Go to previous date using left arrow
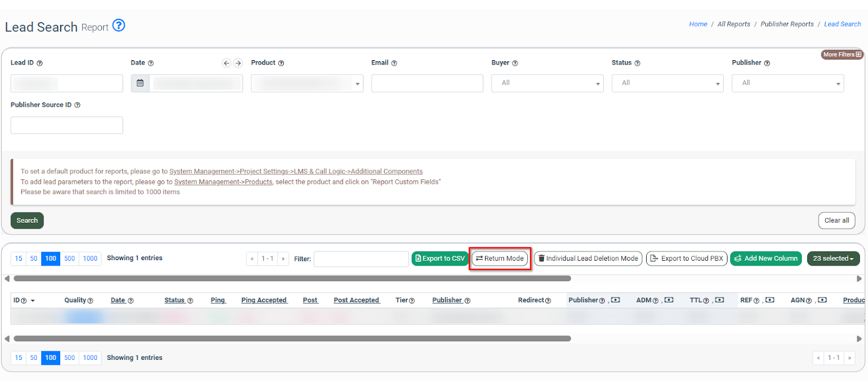 point(227,63)
